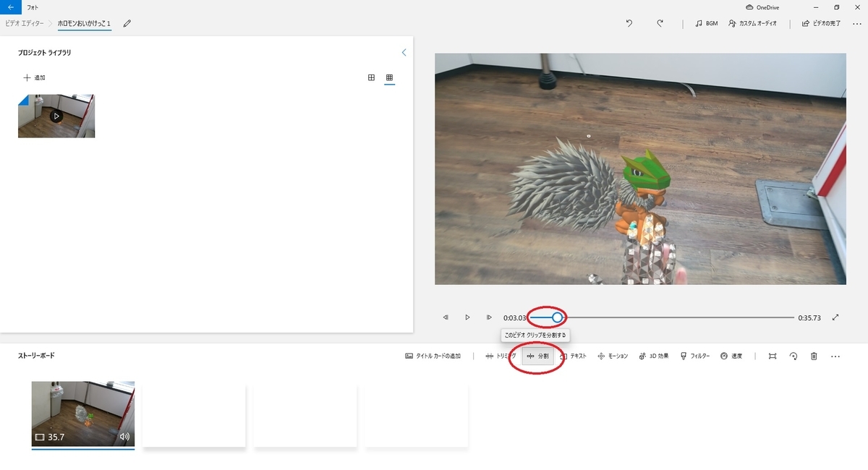Click the total duration 0:35.73
This screenshot has width=868, height=470.
(809, 317)
